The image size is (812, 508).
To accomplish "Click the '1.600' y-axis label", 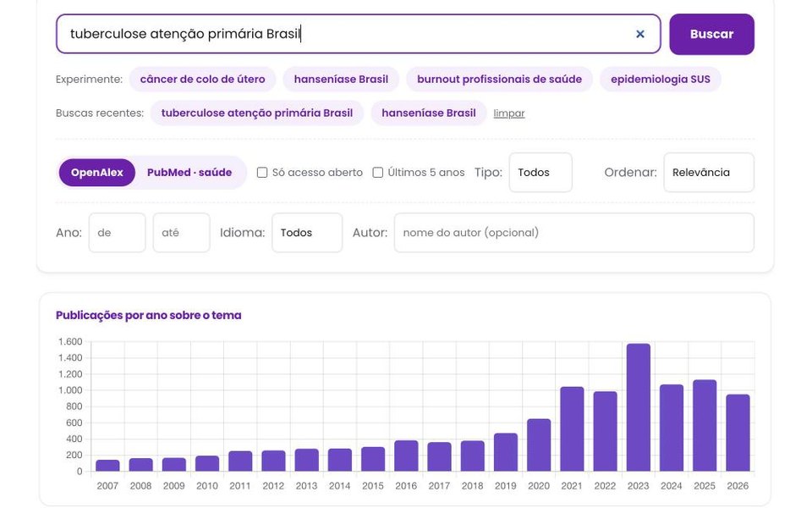I will (70, 341).
